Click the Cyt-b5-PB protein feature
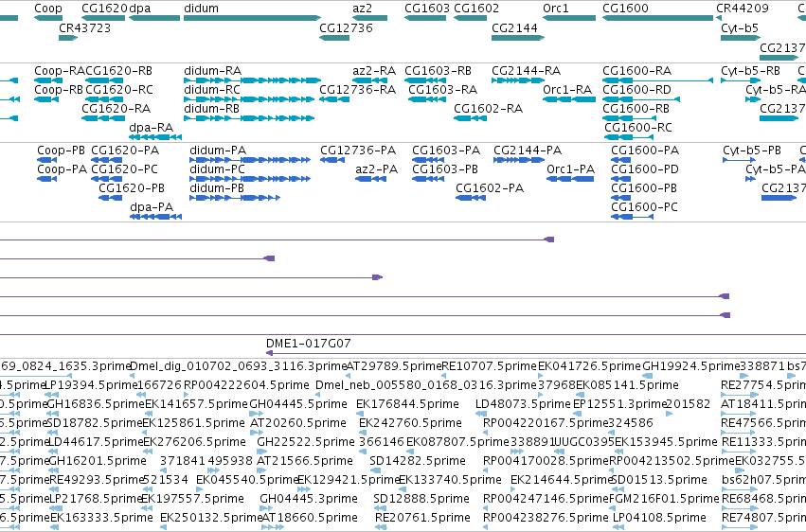Screen dimensions: 806x532 click(x=739, y=160)
